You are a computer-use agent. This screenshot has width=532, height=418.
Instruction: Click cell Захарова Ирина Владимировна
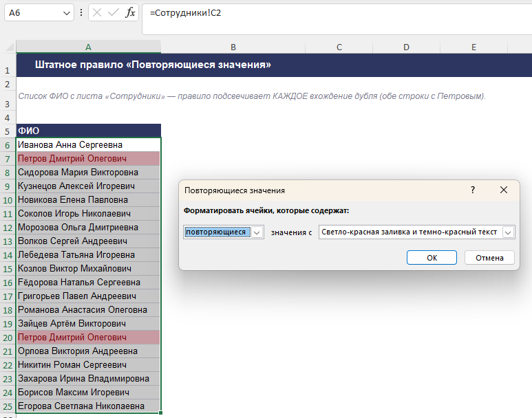tap(88, 378)
